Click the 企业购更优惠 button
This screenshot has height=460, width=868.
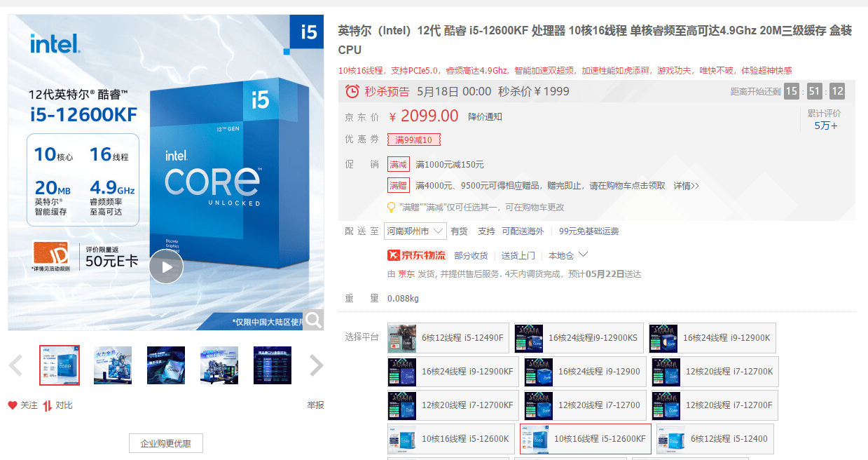point(166,443)
